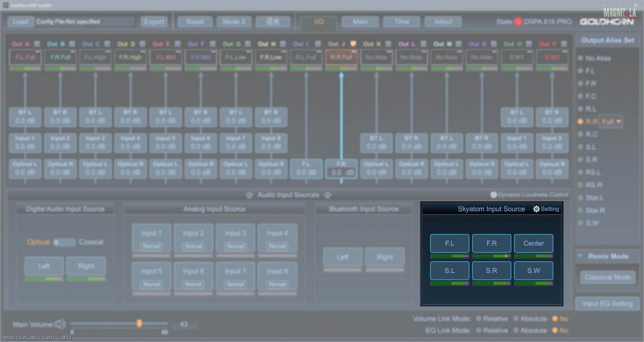Toggle the Out K channel icon
644x342 pixels.
pos(388,43)
